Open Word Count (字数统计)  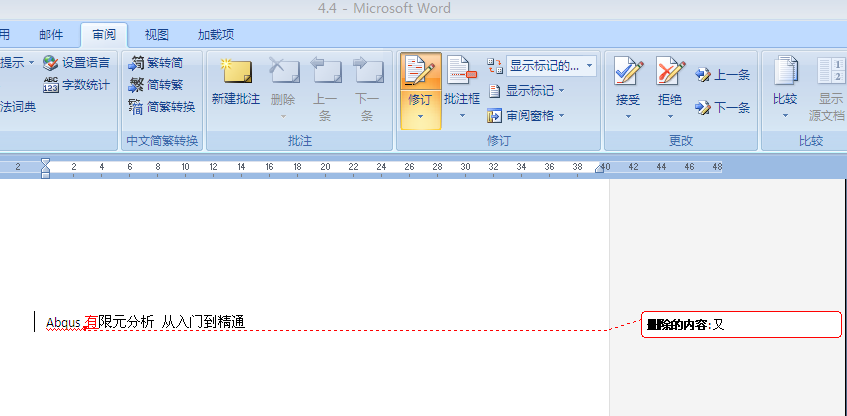click(76, 85)
